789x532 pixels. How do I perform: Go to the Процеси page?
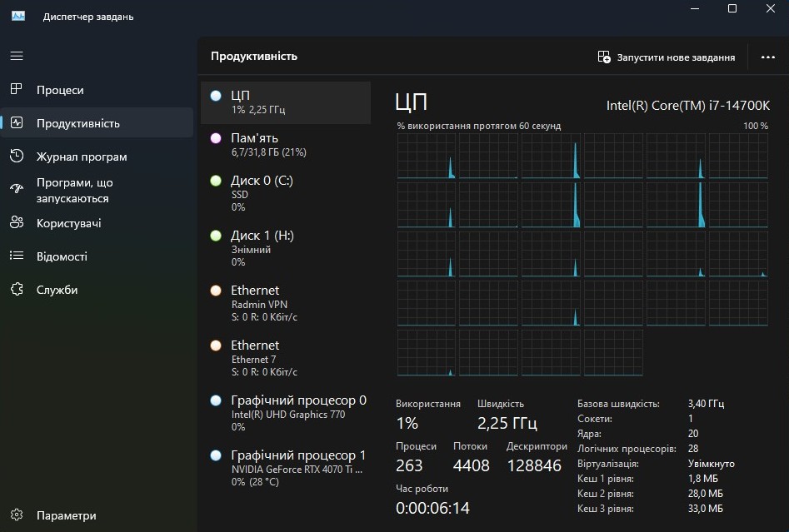coord(97,90)
